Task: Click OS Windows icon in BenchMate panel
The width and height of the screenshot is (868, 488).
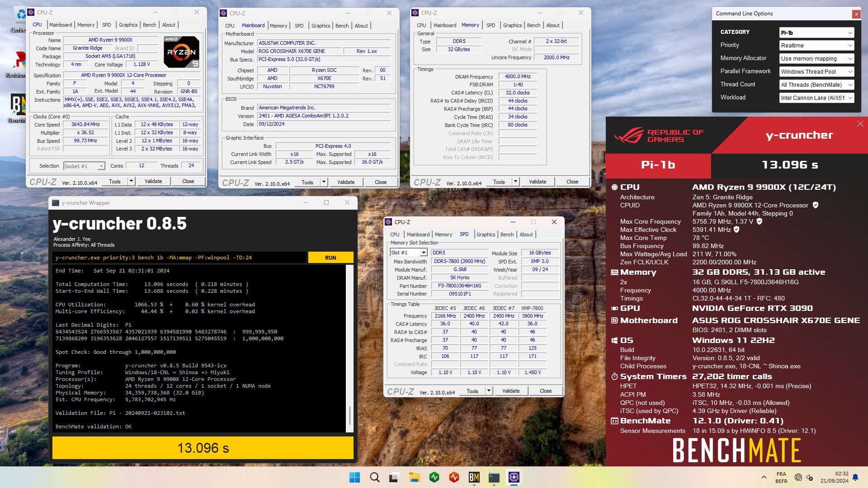Action: 614,340
